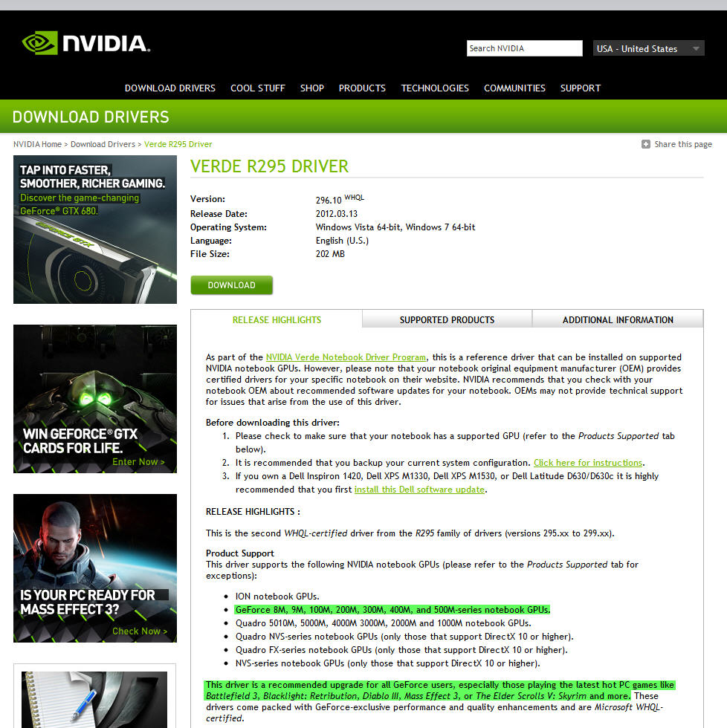The width and height of the screenshot is (727, 728).
Task: Click the English (U.S.) language value
Action: pyautogui.click(x=342, y=241)
